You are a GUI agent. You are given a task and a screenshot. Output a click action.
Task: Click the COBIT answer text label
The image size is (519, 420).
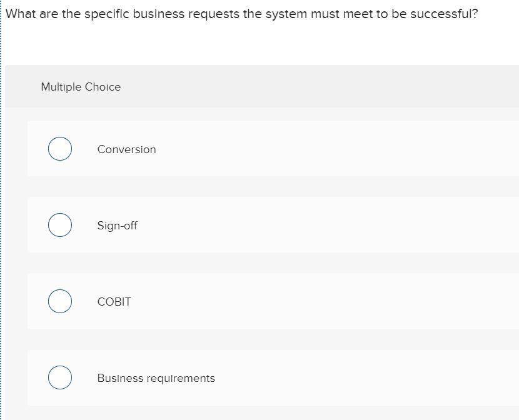pyautogui.click(x=114, y=302)
